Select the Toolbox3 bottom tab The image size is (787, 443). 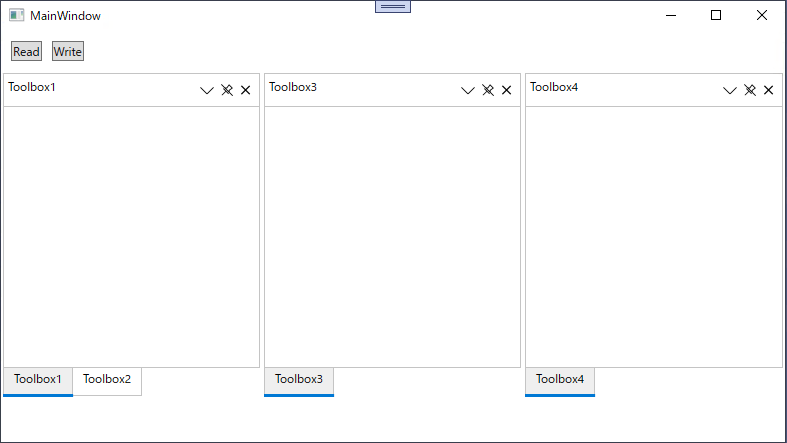coord(299,381)
